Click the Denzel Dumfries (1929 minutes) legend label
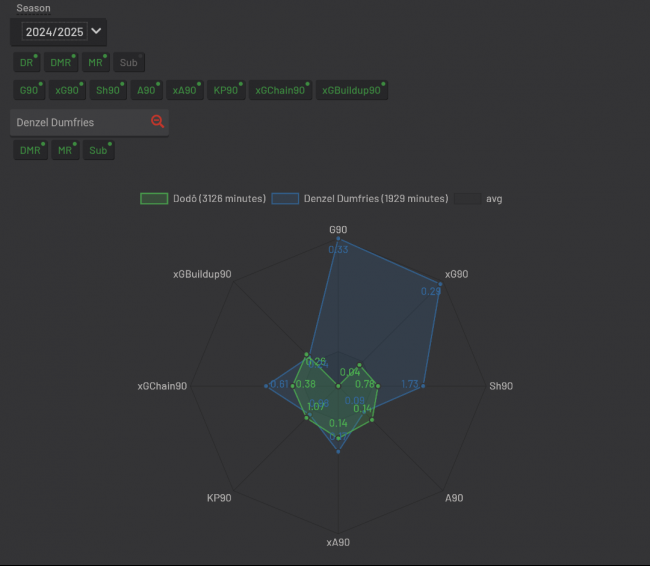The height and width of the screenshot is (566, 650). 376,199
